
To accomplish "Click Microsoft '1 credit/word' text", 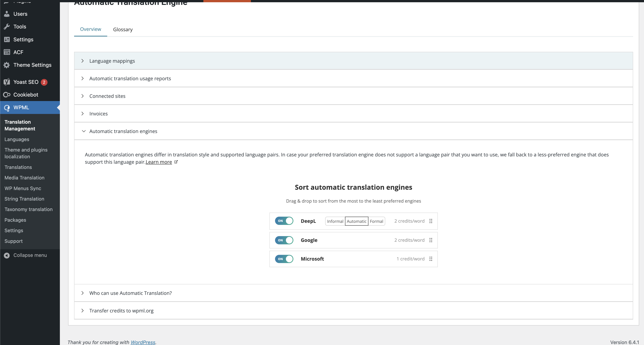I will [410, 259].
